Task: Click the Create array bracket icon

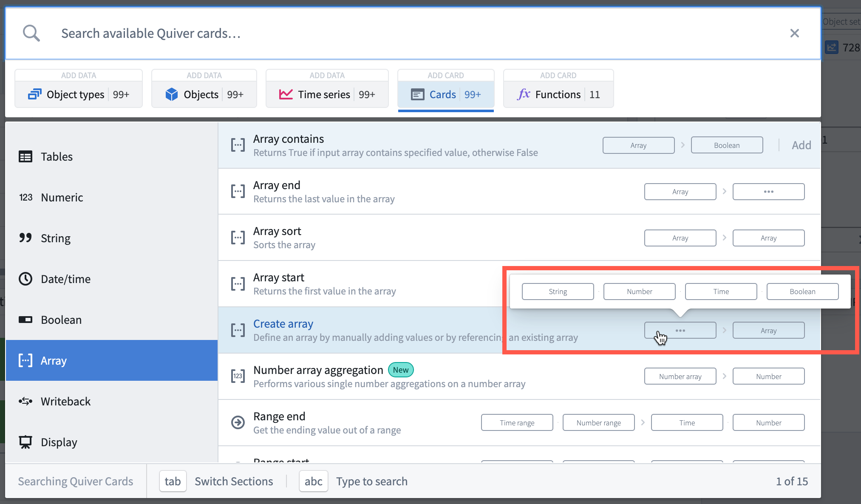Action: [238, 330]
